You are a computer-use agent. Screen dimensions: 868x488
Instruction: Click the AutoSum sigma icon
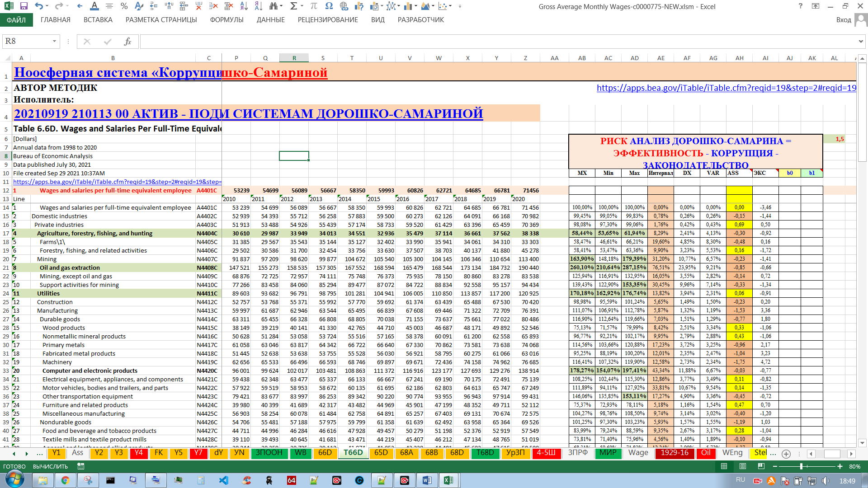pos(293,6)
